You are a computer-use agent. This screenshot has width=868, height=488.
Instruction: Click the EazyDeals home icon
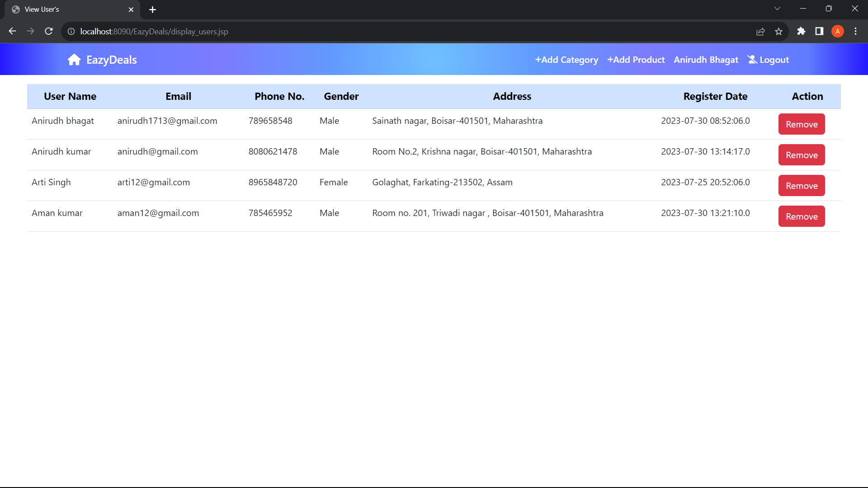coord(74,59)
